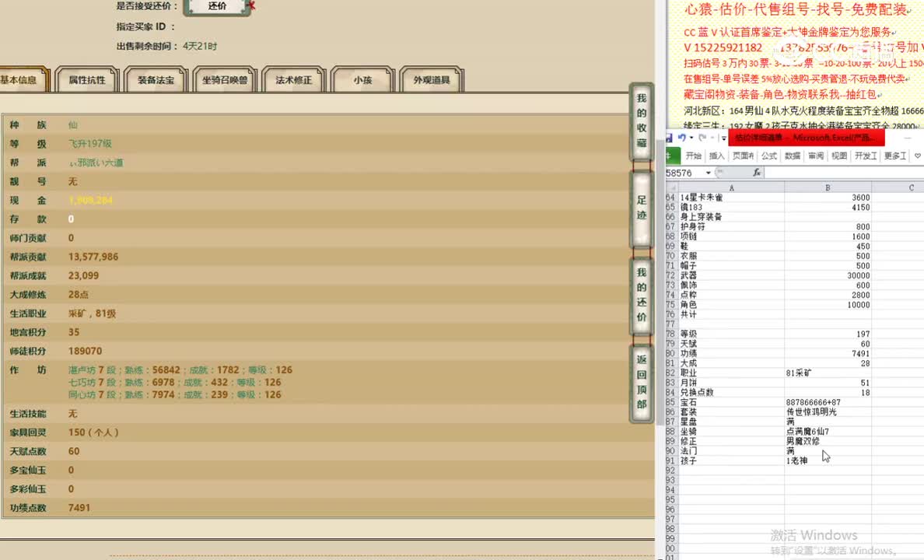Switch to the 视图 ribbon tab
Image resolution: width=924 pixels, height=560 pixels.
(x=839, y=156)
